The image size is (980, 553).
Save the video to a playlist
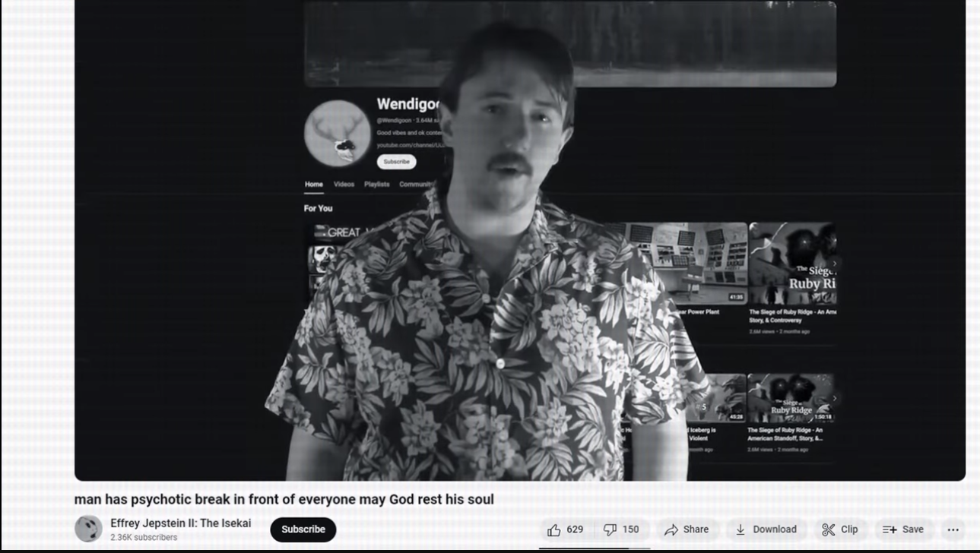(903, 529)
